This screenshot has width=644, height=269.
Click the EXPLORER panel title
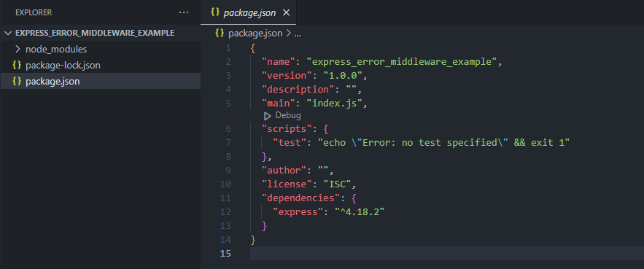[34, 12]
